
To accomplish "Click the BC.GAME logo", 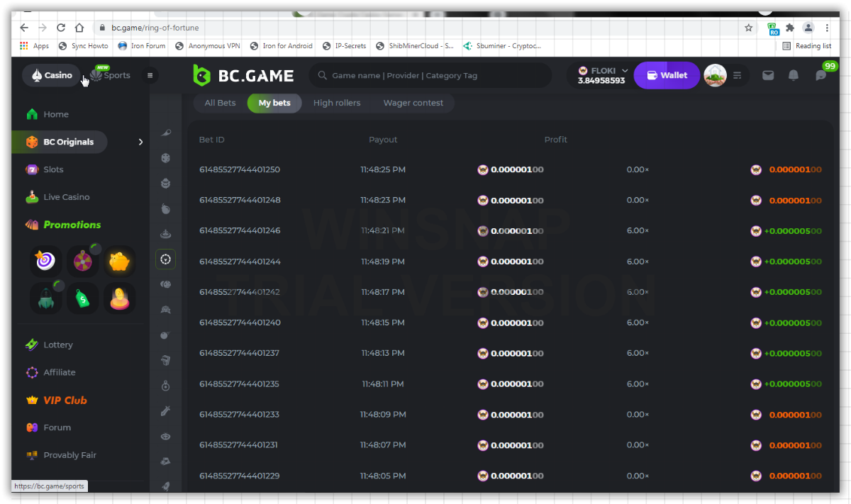I will tap(243, 76).
